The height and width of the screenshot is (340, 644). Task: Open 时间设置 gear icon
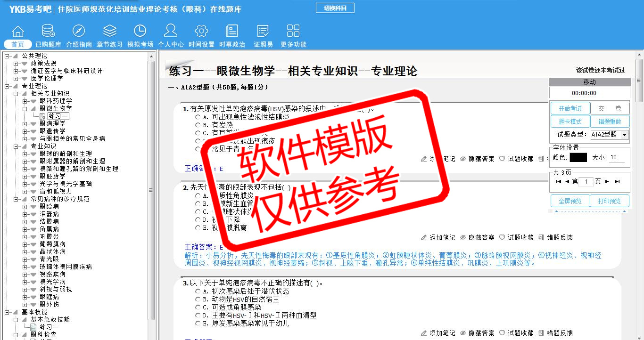pos(201,32)
